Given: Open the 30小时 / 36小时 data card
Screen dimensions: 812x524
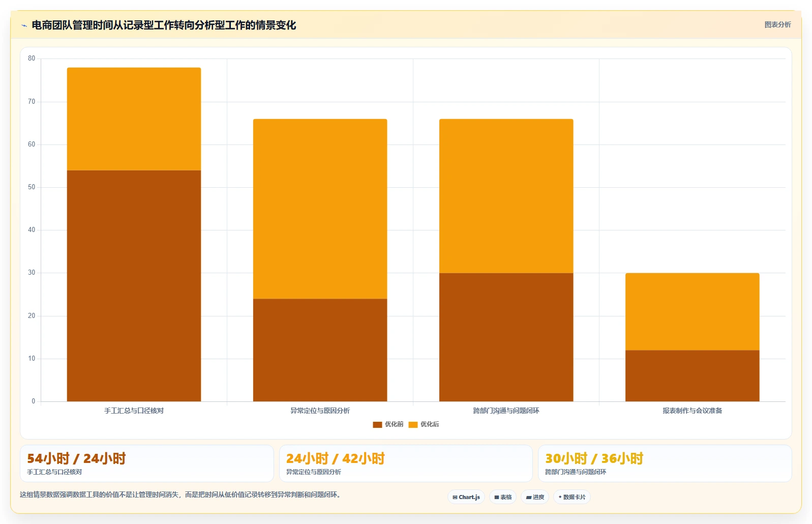Looking at the screenshot, I should (x=665, y=463).
